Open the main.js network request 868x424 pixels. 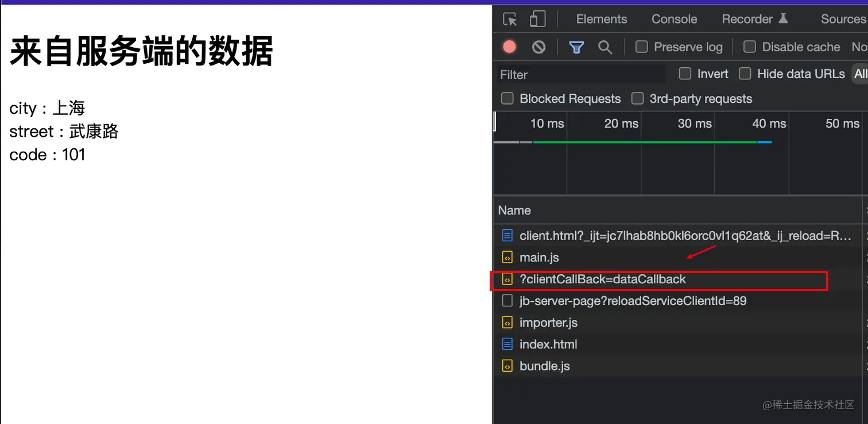tap(538, 257)
